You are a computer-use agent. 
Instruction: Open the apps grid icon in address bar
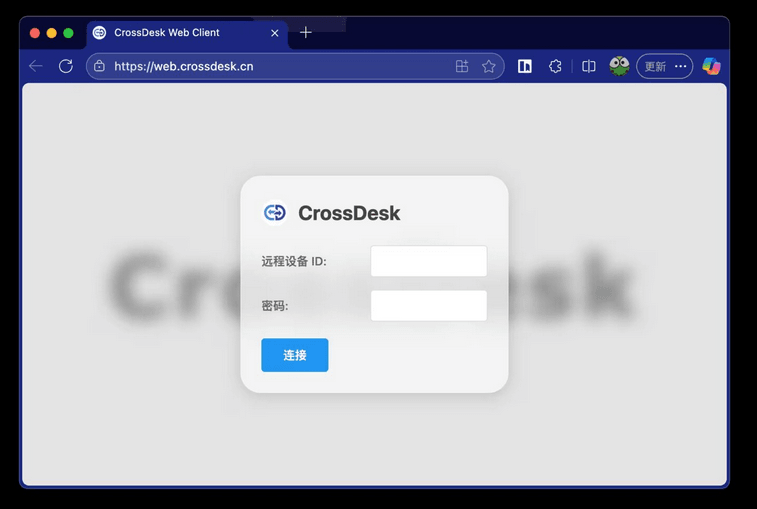coord(462,66)
